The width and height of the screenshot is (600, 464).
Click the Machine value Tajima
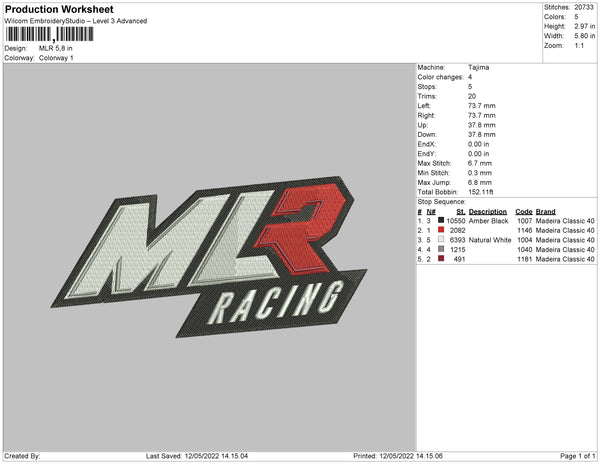coord(479,67)
